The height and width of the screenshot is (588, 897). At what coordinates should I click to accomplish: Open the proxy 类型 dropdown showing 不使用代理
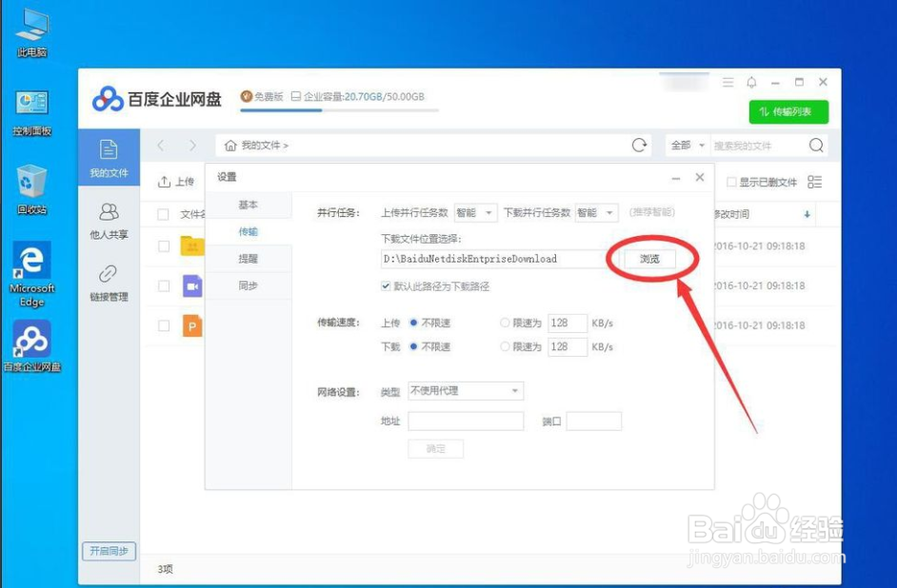(465, 391)
